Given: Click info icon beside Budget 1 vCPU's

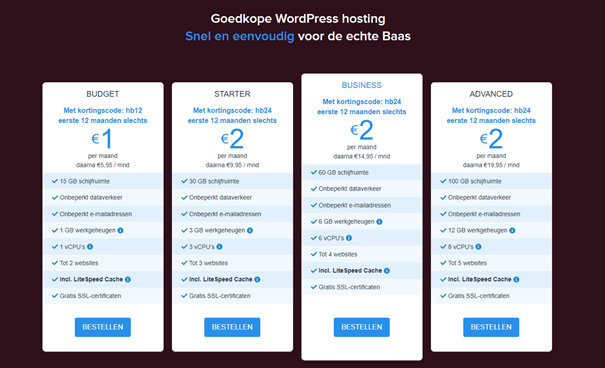Looking at the screenshot, I should coord(90,246).
